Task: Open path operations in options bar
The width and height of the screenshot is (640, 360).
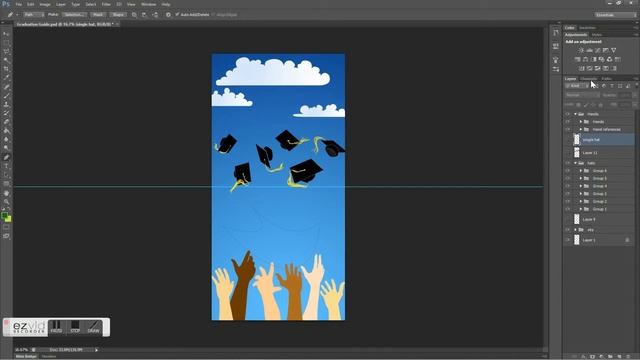Action: [134, 15]
